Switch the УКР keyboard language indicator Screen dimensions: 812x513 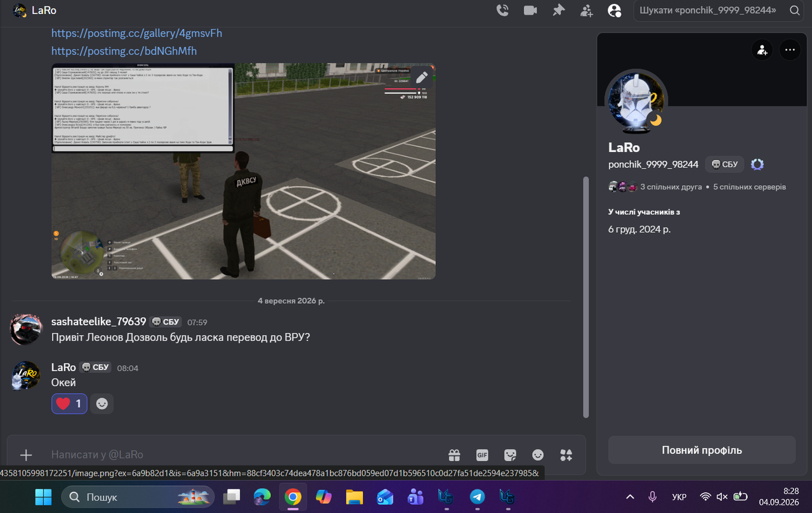(x=679, y=497)
